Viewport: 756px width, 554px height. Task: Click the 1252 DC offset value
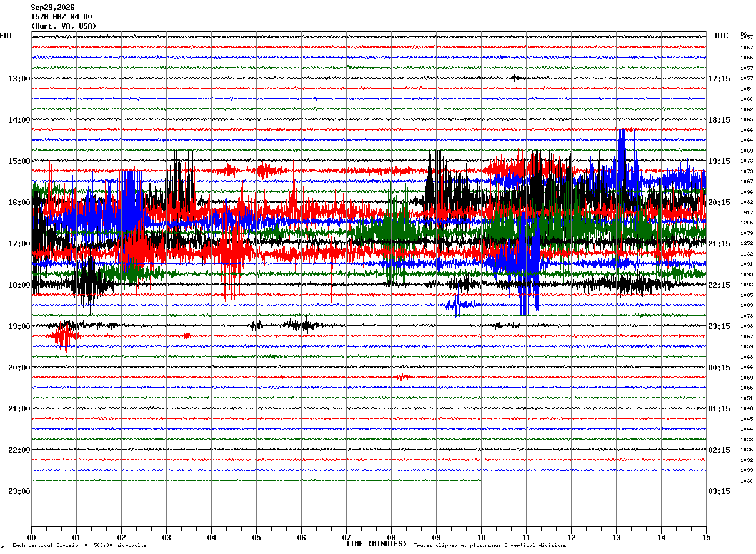[747, 244]
